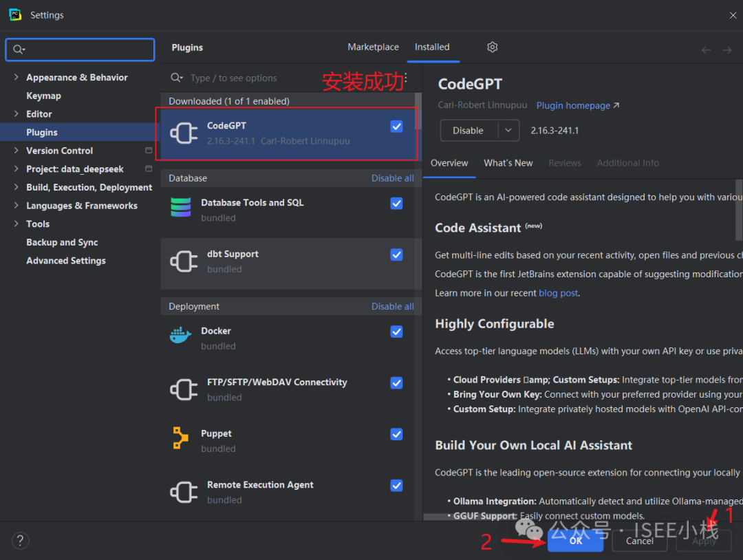
Task: Expand Appearance & Behavior section
Action: point(16,77)
